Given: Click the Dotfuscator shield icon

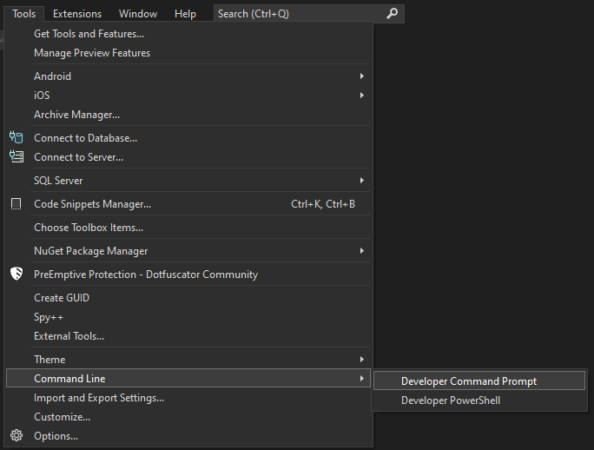Looking at the screenshot, I should click(16, 273).
